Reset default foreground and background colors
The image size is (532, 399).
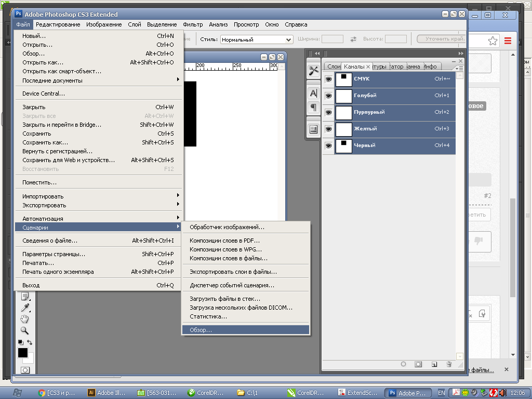point(21,342)
